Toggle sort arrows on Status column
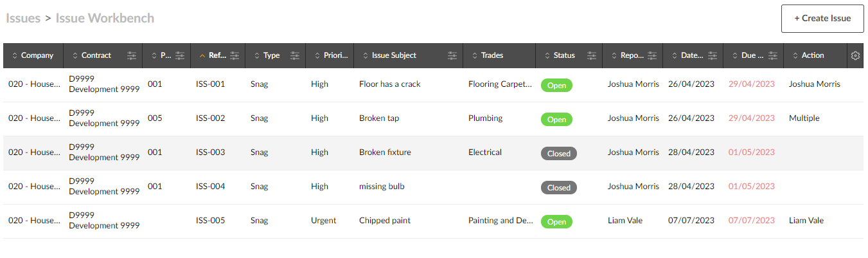The width and height of the screenshot is (868, 258). [547, 55]
